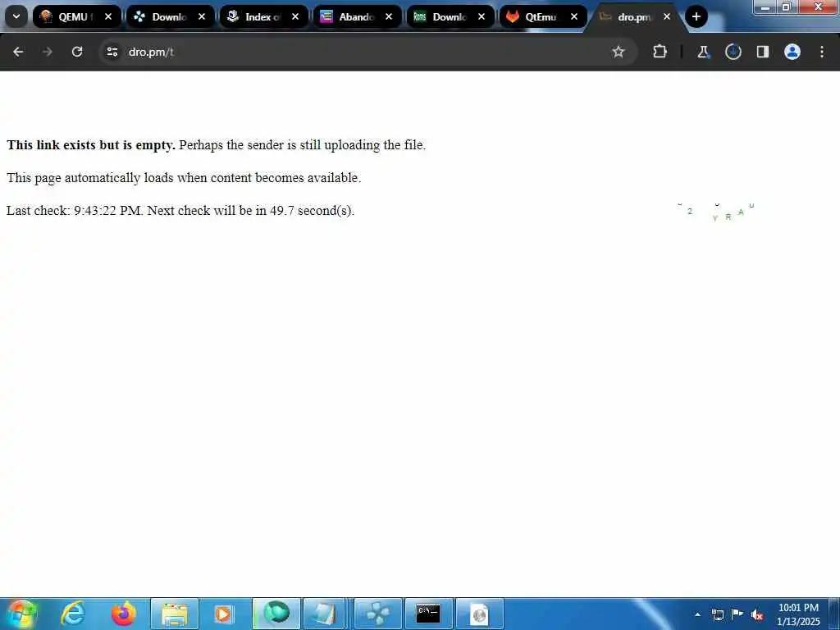Open the clock showing 10:01 PM
The height and width of the screenshot is (630, 840).
point(798,614)
